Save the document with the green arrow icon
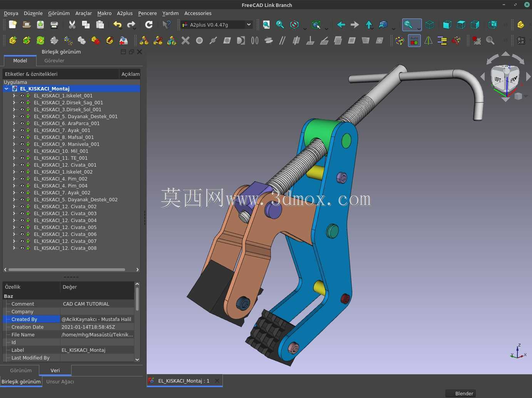Screen dimensions: 532x398 coord(40,25)
